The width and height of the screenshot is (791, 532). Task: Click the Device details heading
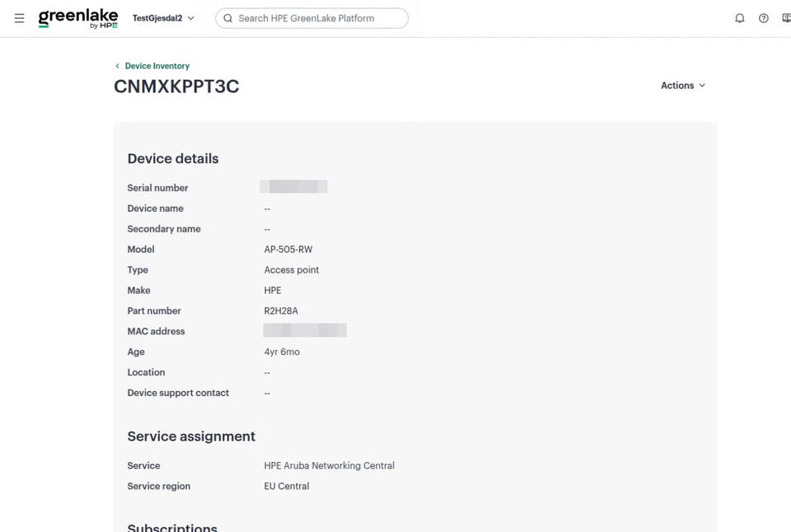[173, 158]
